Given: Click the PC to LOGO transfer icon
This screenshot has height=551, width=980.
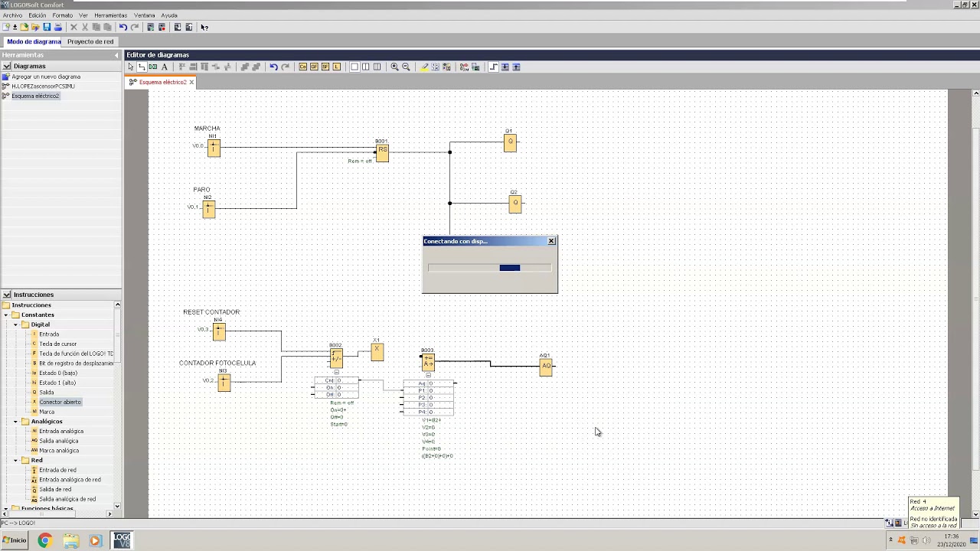Looking at the screenshot, I should coord(178,27).
